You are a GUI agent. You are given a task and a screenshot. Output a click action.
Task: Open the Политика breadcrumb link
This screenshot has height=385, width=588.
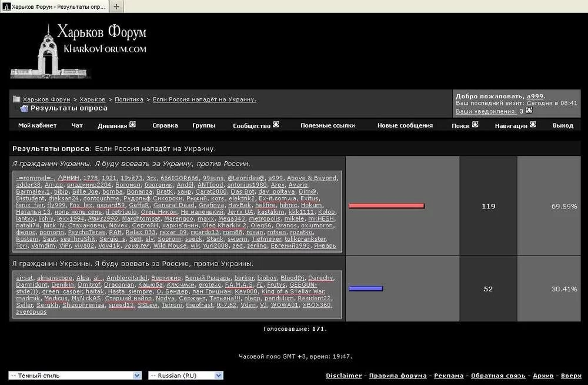[x=129, y=99]
